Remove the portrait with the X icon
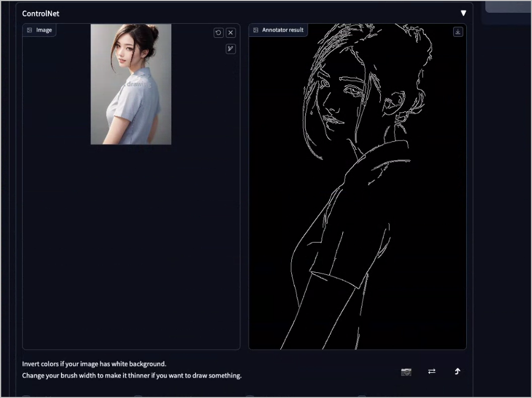The image size is (532, 398). 231,32
